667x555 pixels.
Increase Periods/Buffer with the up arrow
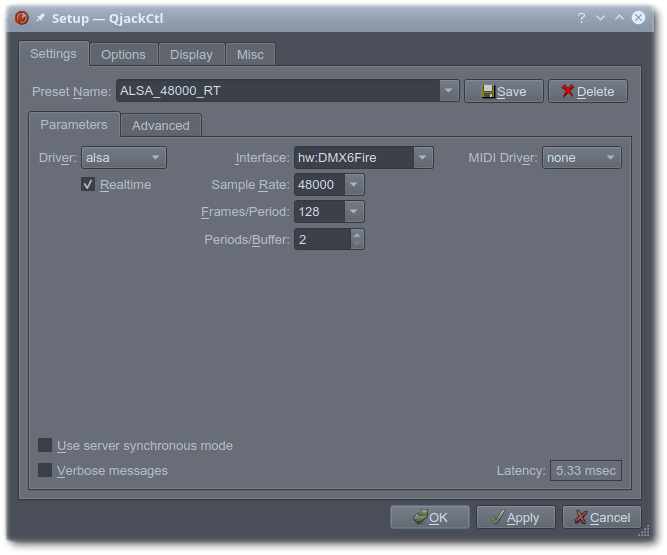(x=357, y=234)
